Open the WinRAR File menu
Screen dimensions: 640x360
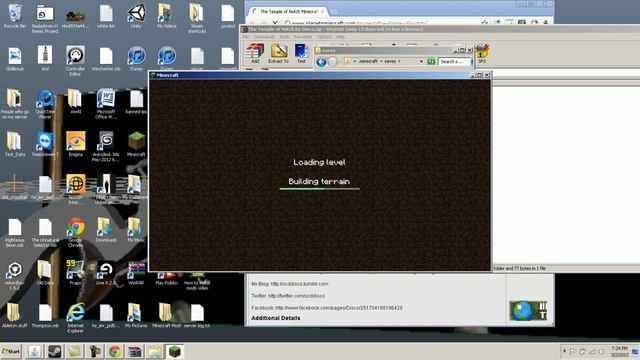[x=246, y=37]
